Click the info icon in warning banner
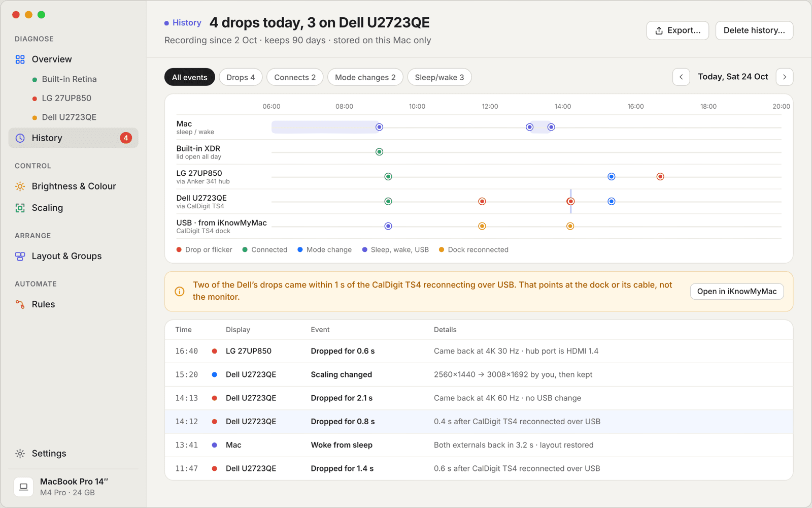The image size is (812, 508). tap(179, 292)
